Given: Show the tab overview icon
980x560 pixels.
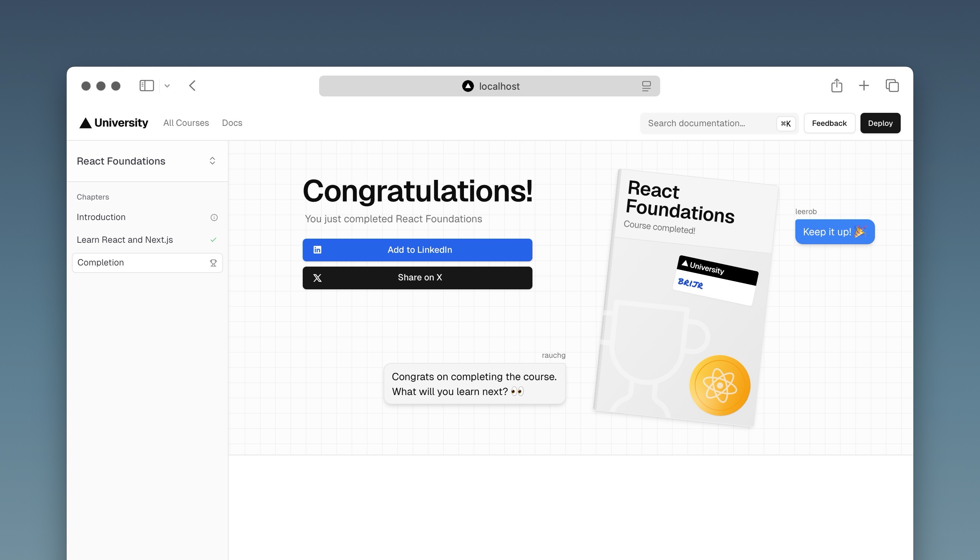Looking at the screenshot, I should coord(892,85).
